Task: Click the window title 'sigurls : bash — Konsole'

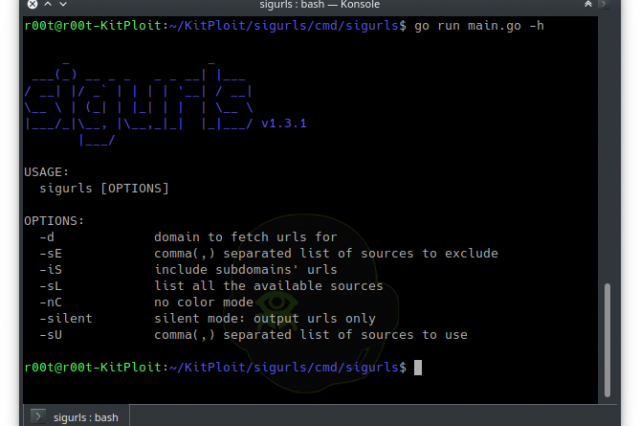Action: (320, 4)
